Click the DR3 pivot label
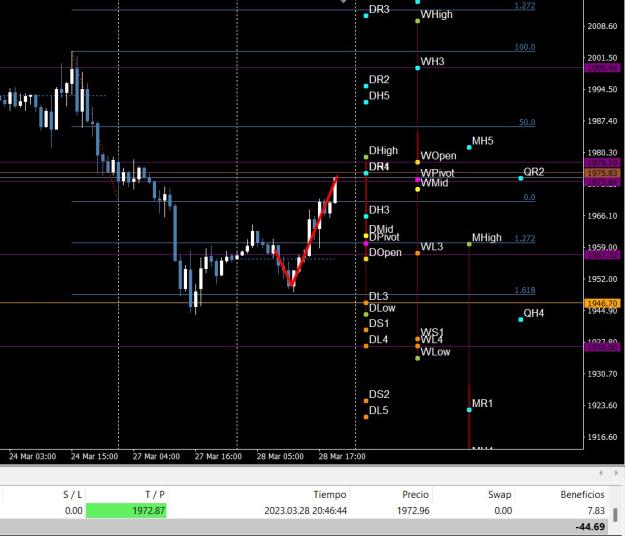 [x=379, y=9]
